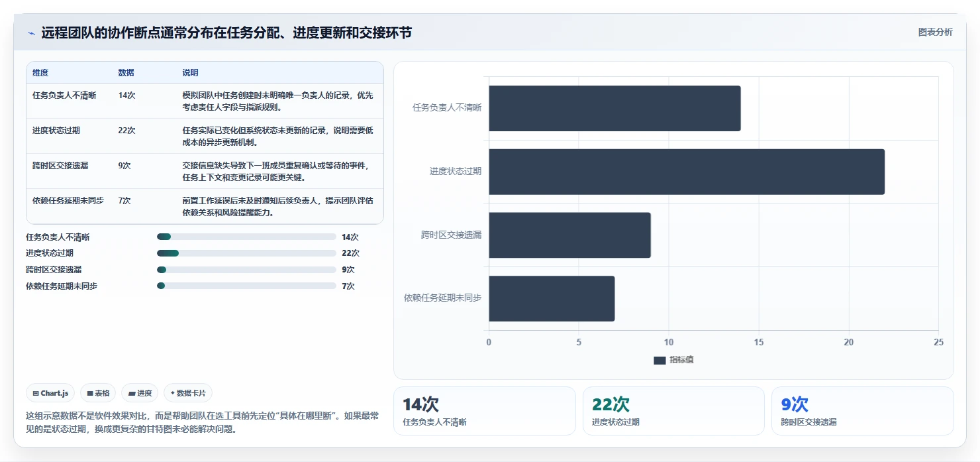Open the 9次 data card
The height and width of the screenshot is (462, 980).
[x=863, y=411]
